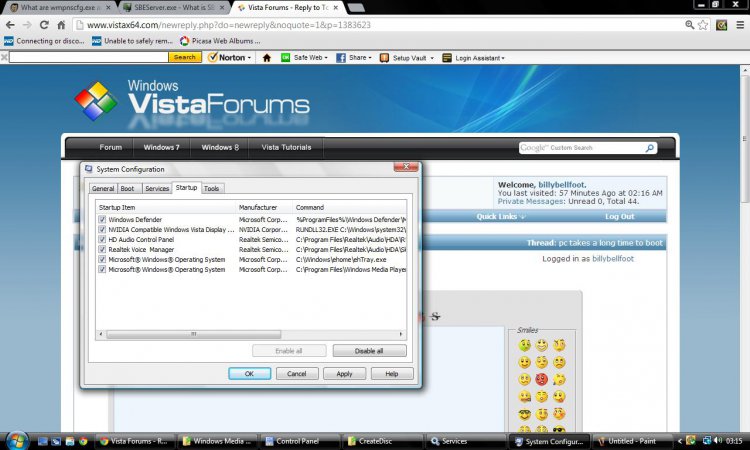
Task: Insert the sunglasses smiley
Action: point(524,414)
